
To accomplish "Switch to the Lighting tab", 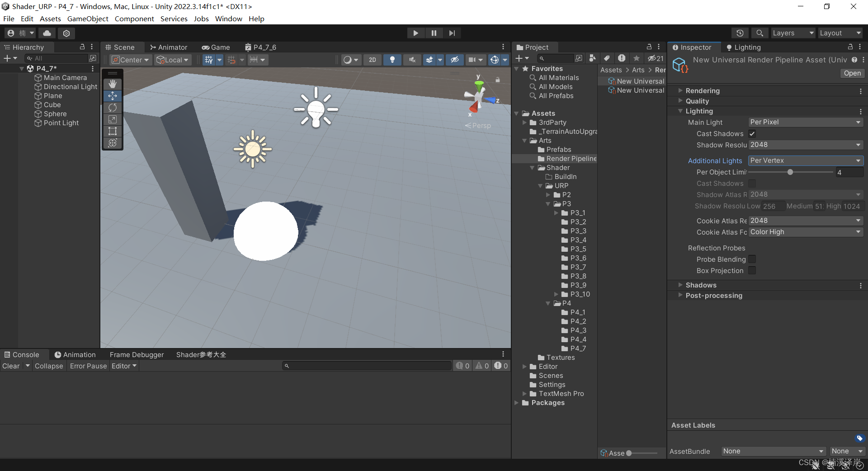I will click(x=744, y=47).
